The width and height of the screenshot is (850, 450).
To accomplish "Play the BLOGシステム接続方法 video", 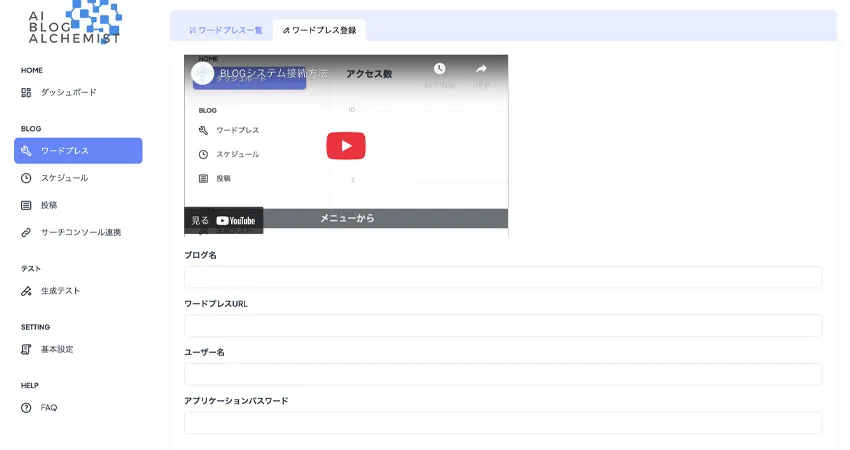I will click(x=346, y=146).
